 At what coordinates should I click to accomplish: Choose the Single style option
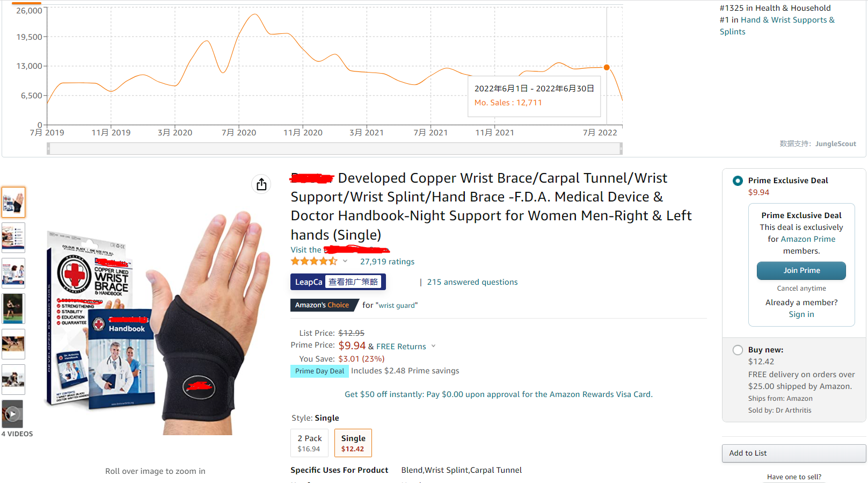click(x=353, y=443)
